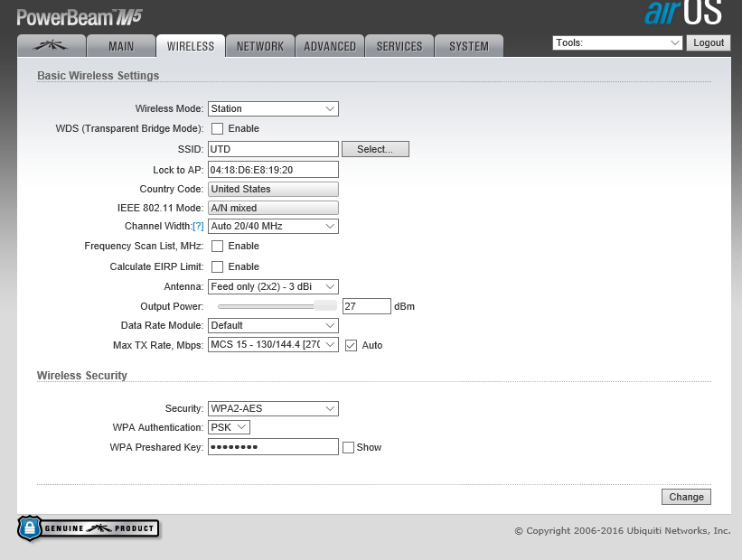742x560 pixels.
Task: Open the Tools dropdown menu
Action: click(617, 42)
